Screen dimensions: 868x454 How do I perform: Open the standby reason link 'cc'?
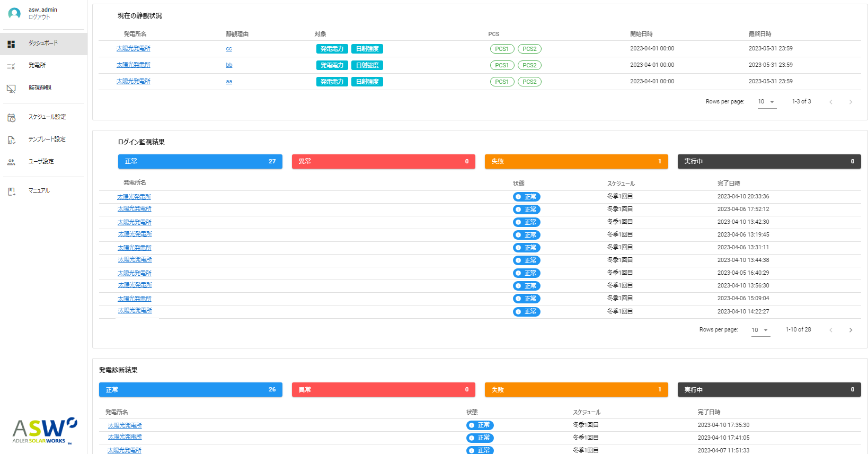229,49
